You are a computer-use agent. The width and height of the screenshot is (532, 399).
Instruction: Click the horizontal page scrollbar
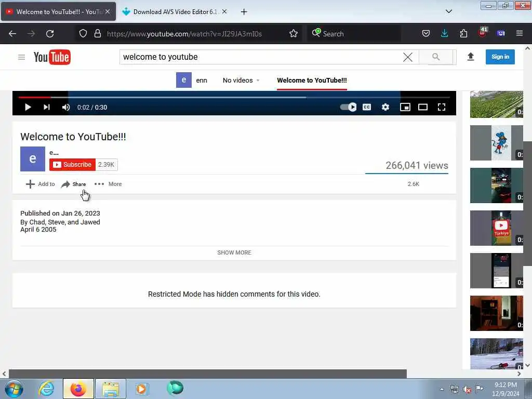click(208, 374)
